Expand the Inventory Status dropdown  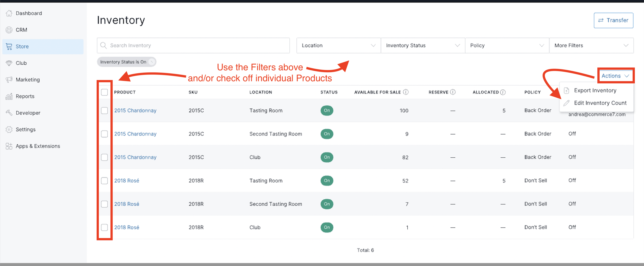(422, 46)
